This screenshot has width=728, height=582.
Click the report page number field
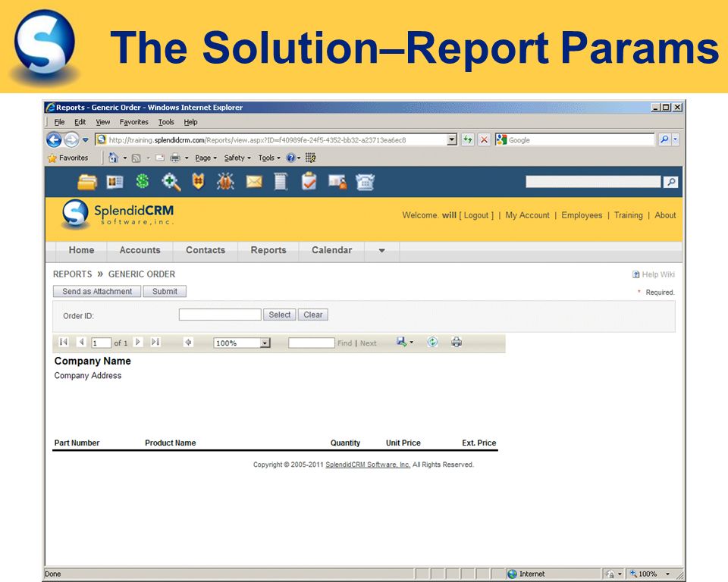(101, 343)
